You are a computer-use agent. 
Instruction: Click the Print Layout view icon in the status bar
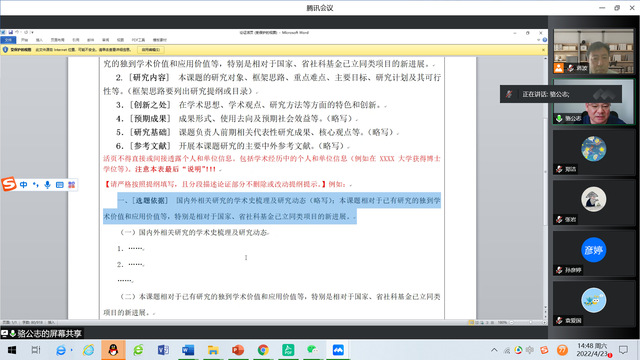(471, 322)
